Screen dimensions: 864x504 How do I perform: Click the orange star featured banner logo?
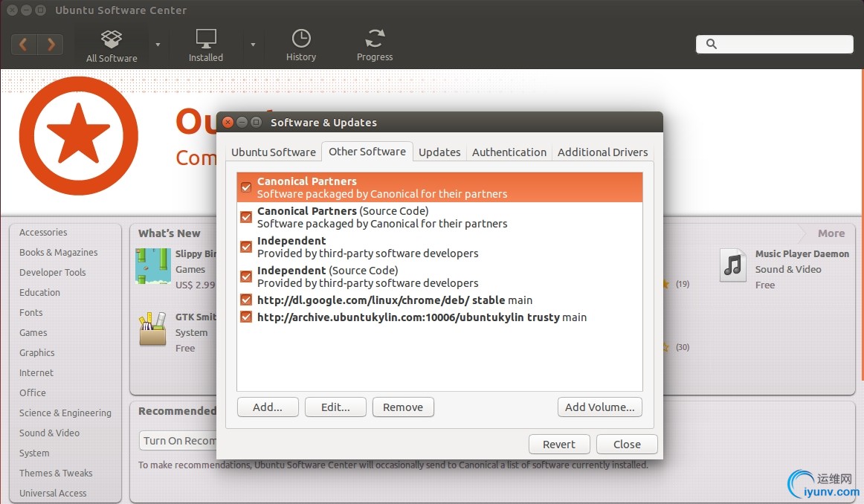click(78, 135)
